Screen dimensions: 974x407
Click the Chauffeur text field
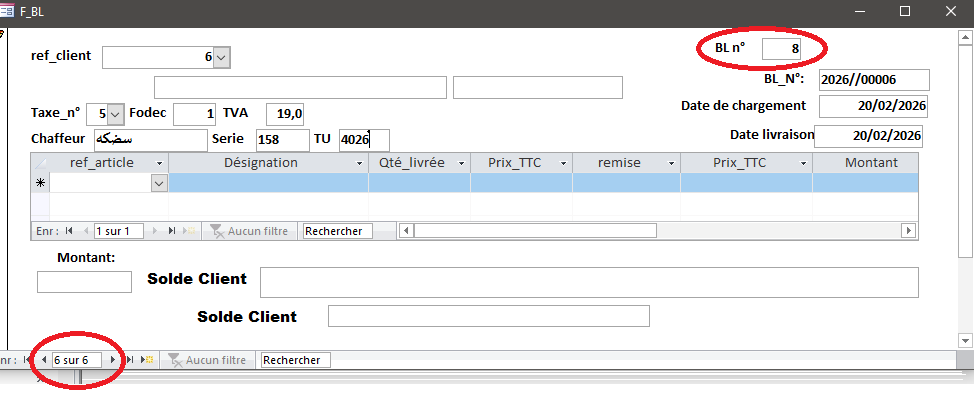point(149,140)
